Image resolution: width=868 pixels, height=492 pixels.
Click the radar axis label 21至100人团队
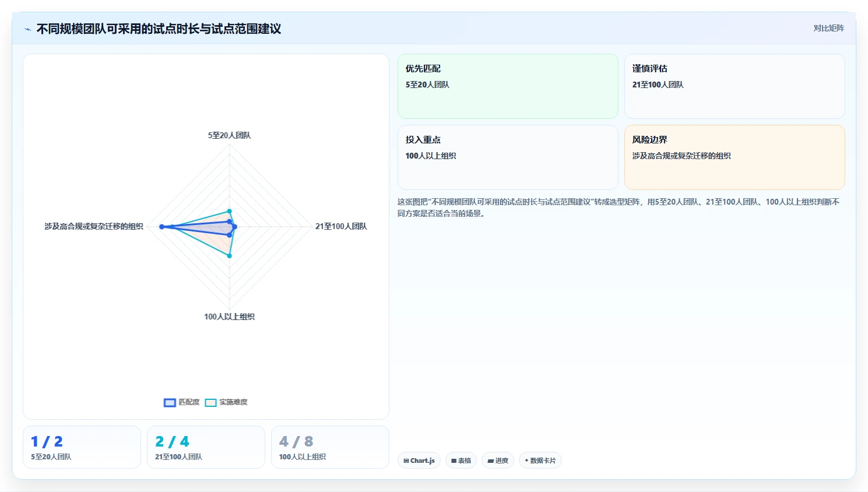341,226
